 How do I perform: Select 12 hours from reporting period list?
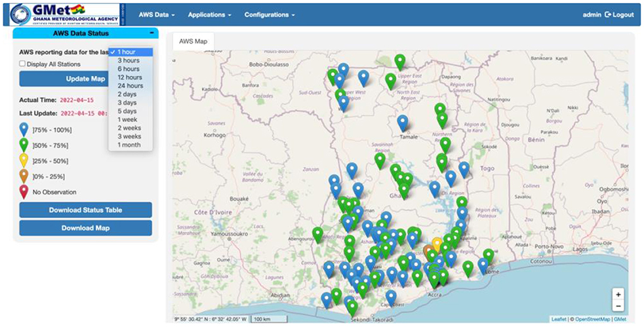(131, 77)
